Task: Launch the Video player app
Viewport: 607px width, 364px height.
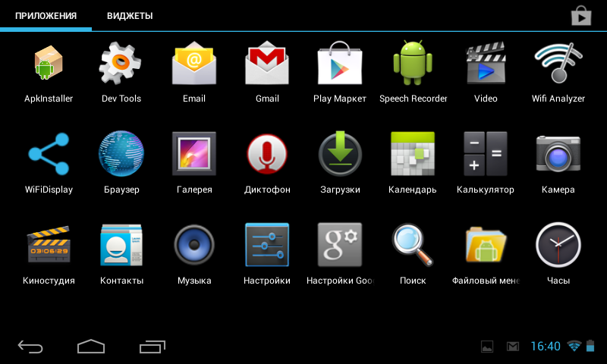Action: click(486, 63)
